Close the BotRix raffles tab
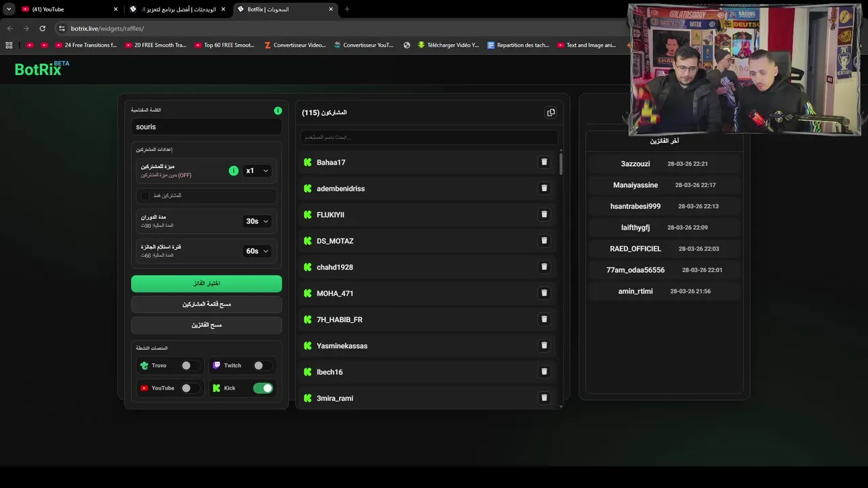This screenshot has height=488, width=868. pos(331,9)
